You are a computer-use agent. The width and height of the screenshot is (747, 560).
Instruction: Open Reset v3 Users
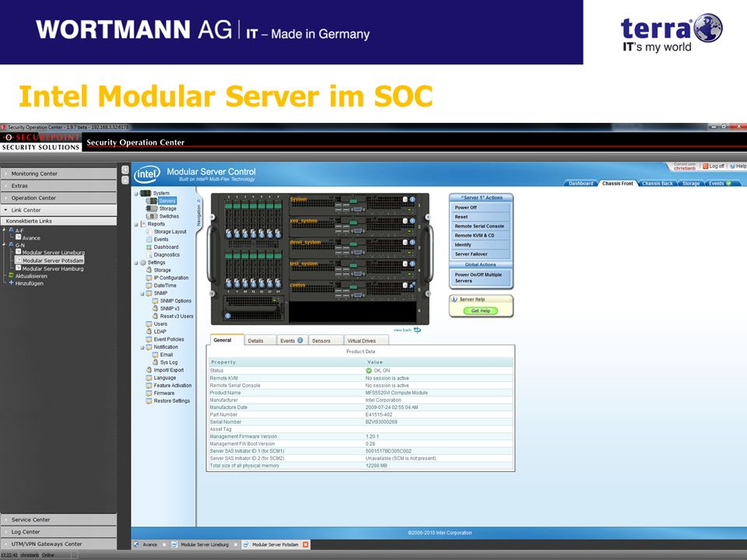(x=177, y=317)
